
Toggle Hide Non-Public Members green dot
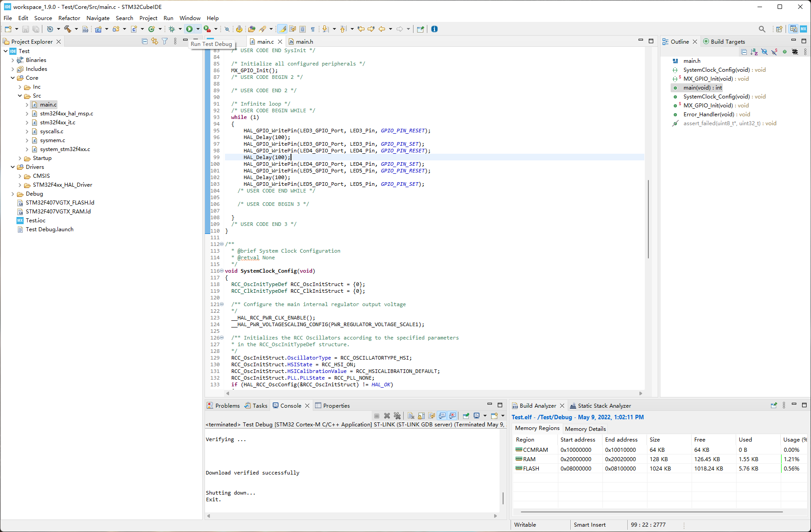point(785,52)
